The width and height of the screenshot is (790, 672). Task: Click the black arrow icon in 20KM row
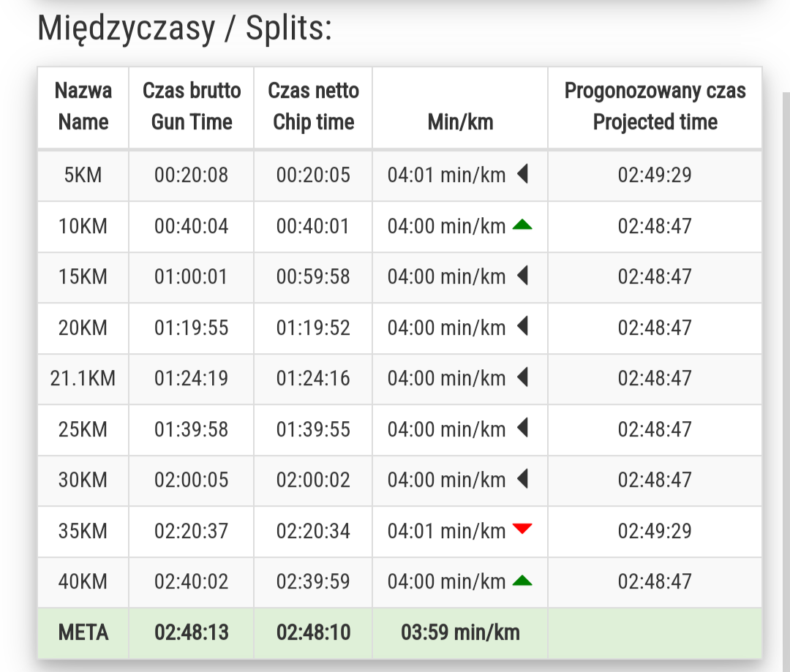coord(522,327)
